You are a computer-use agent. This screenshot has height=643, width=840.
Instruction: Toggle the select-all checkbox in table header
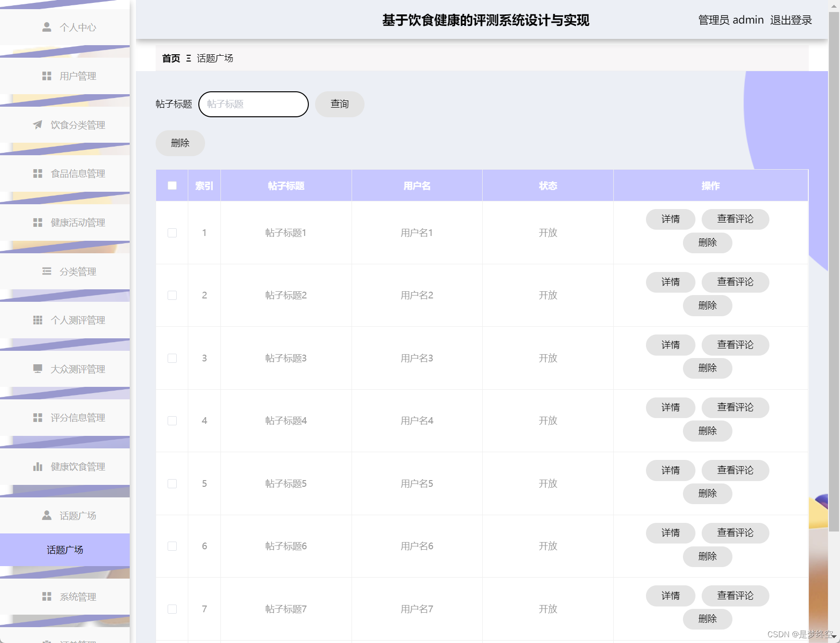[x=172, y=185]
